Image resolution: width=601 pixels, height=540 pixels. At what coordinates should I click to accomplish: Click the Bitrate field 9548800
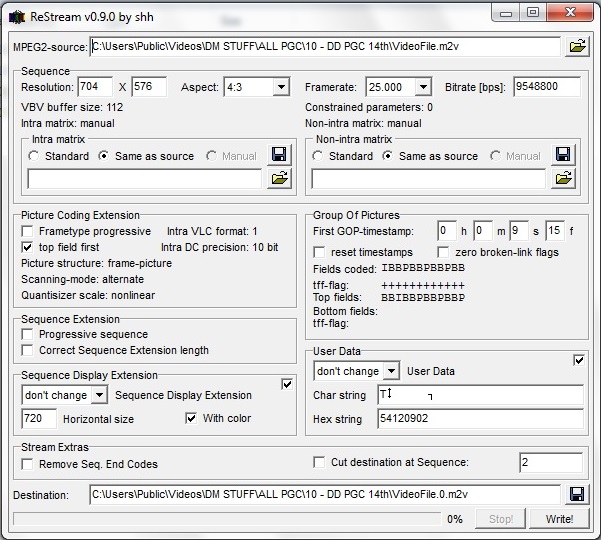547,87
